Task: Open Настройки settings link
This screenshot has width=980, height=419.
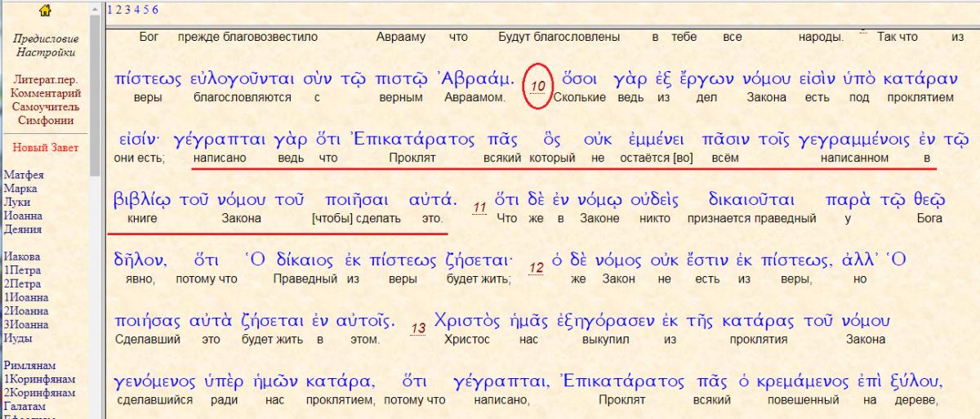Action: [45, 52]
